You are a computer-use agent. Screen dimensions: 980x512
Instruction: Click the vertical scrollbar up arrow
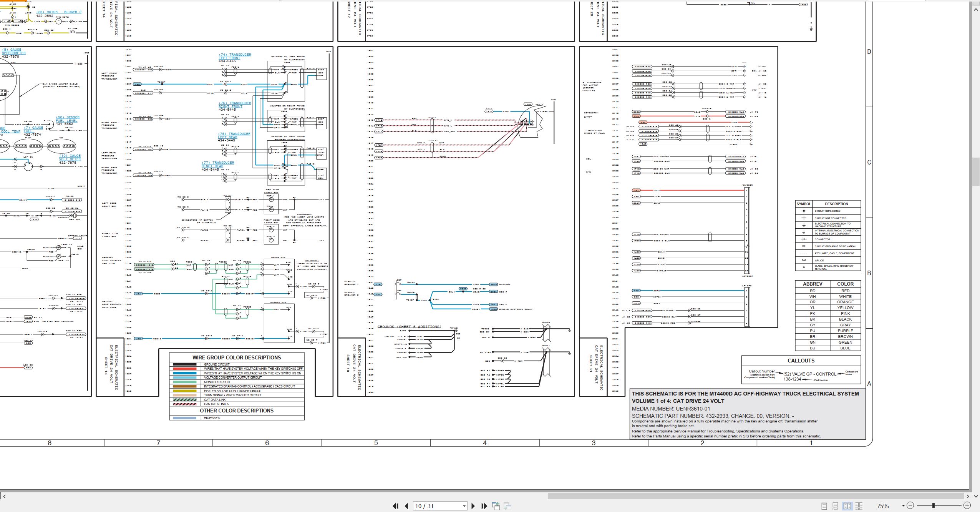click(976, 9)
